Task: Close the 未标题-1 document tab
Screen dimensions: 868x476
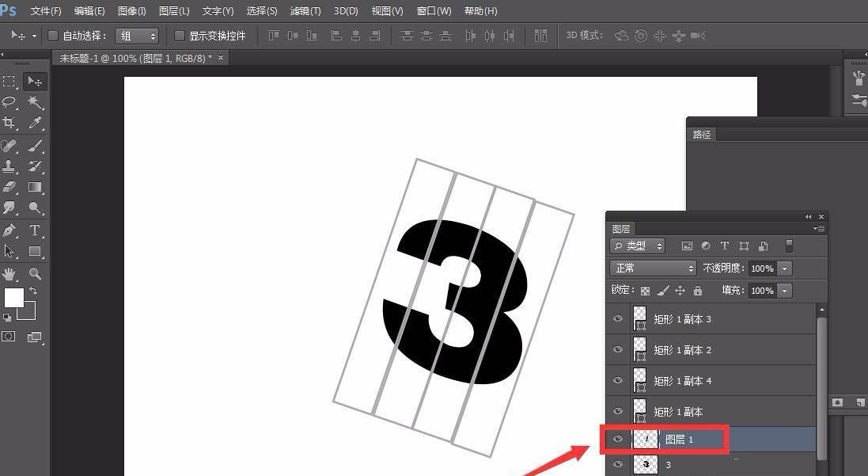Action: [221, 58]
